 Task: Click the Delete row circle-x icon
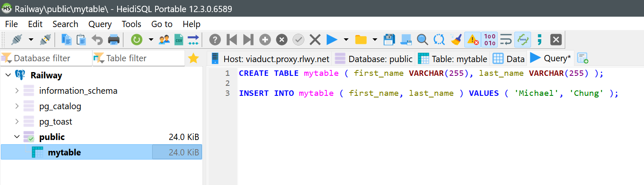pos(282,40)
